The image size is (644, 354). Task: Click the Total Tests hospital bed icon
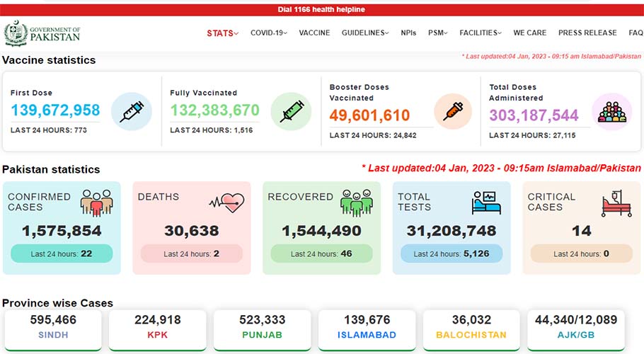(486, 202)
